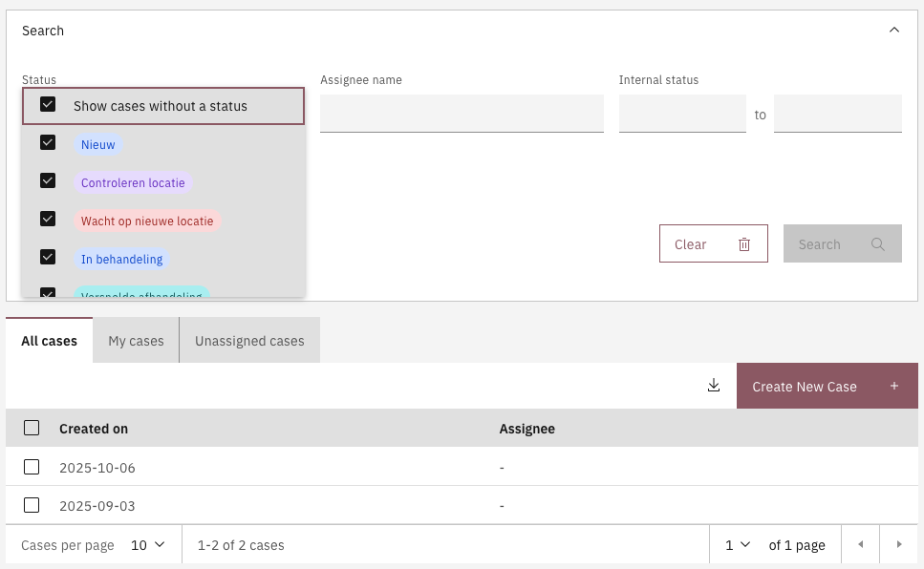The width and height of the screenshot is (924, 569).
Task: Click the download cases icon
Action: (x=713, y=386)
